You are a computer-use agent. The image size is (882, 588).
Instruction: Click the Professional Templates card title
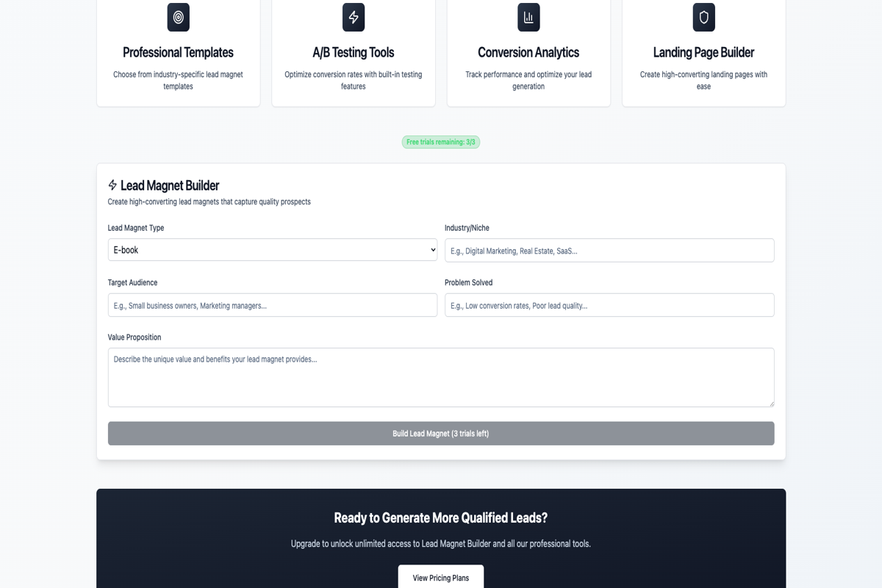pyautogui.click(x=179, y=52)
